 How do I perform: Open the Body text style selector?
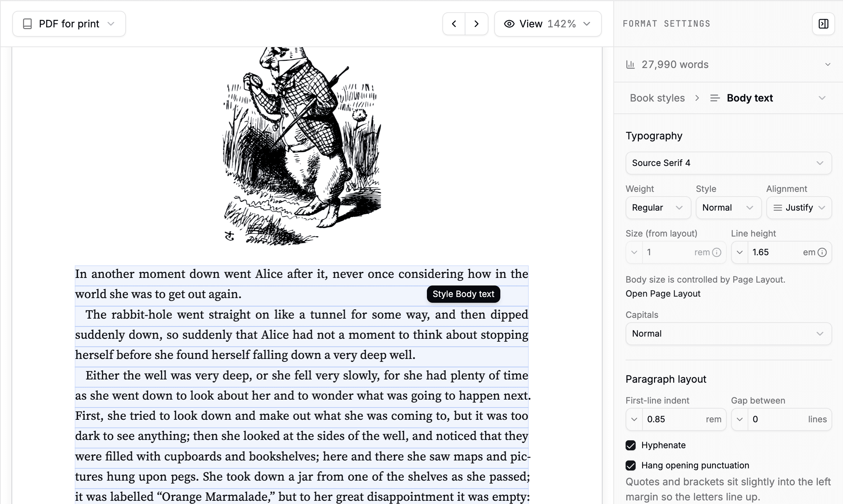point(768,98)
